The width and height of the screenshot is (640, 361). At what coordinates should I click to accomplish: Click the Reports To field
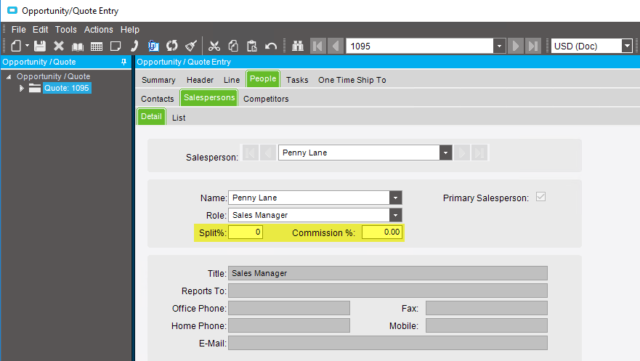tap(388, 291)
